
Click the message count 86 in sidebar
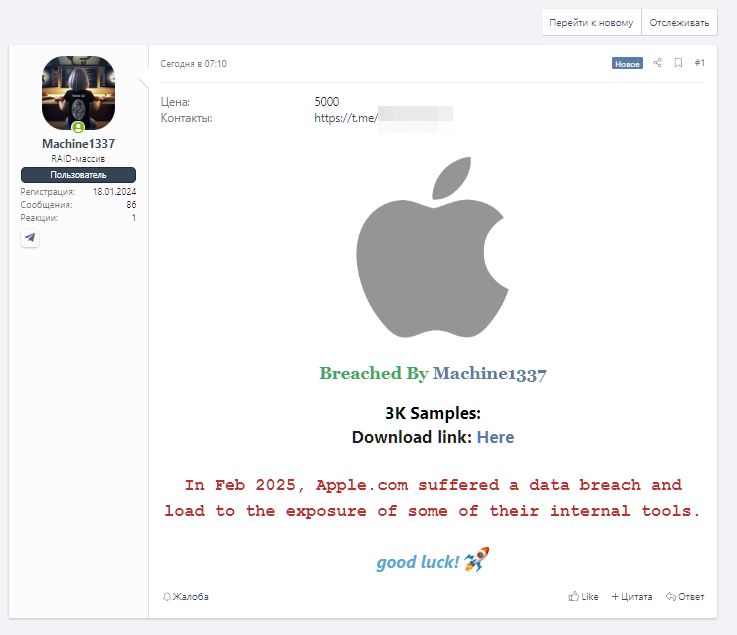(131, 205)
